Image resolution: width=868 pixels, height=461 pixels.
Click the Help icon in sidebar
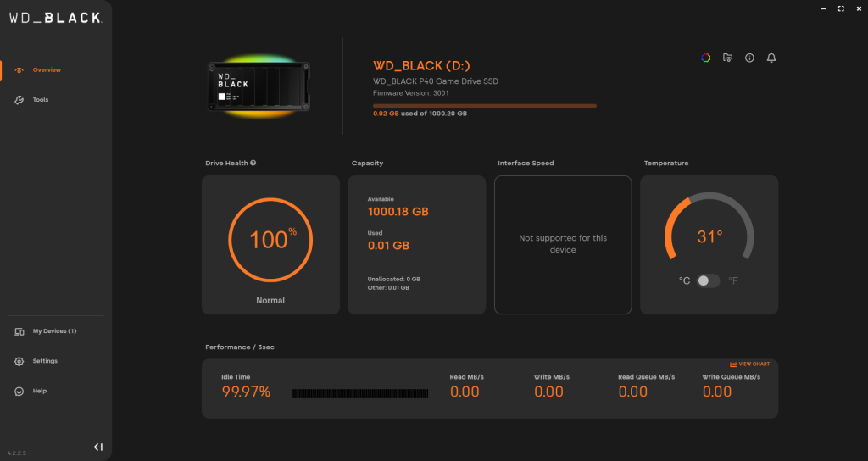(x=19, y=392)
